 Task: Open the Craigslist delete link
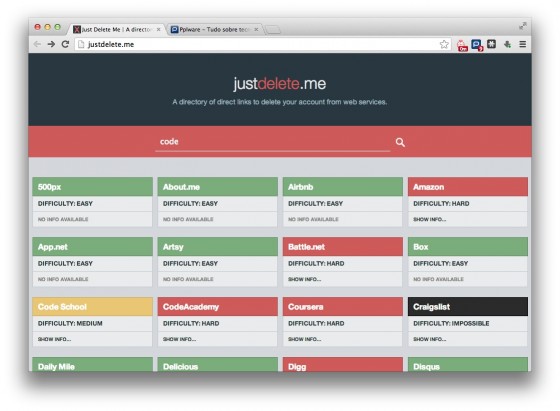(x=468, y=307)
